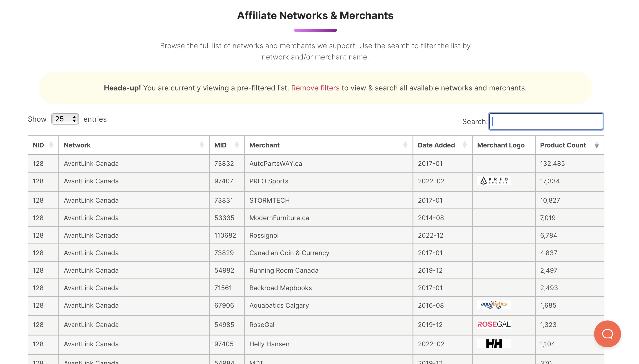The image size is (639, 364).
Task: Click product count 7,019
Action: pyautogui.click(x=548, y=218)
